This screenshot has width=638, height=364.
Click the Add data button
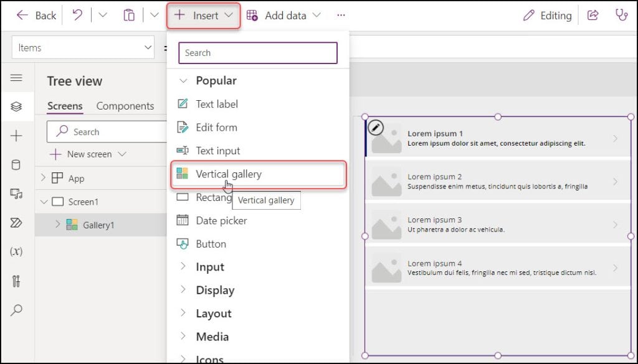pyautogui.click(x=284, y=16)
